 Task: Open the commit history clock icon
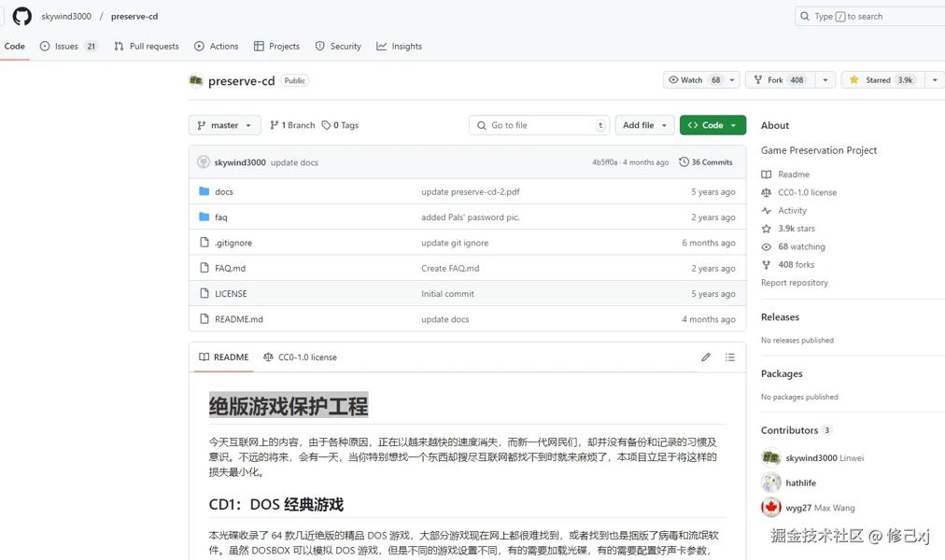684,162
